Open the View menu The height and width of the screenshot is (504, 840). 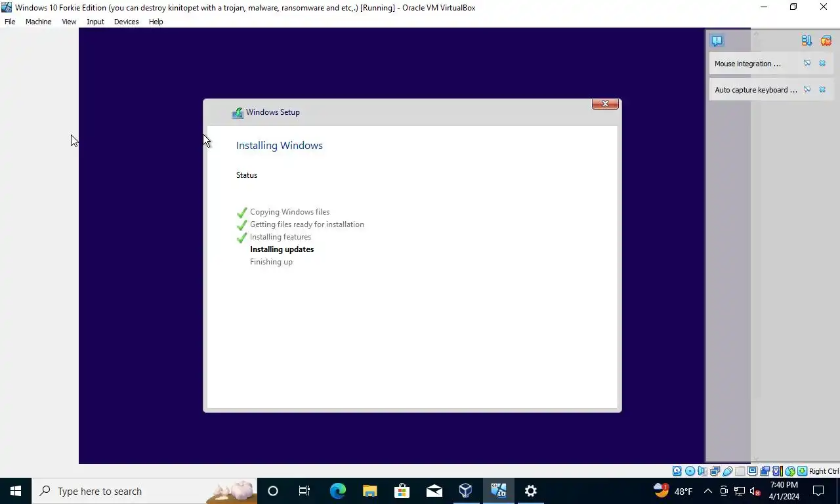69,22
